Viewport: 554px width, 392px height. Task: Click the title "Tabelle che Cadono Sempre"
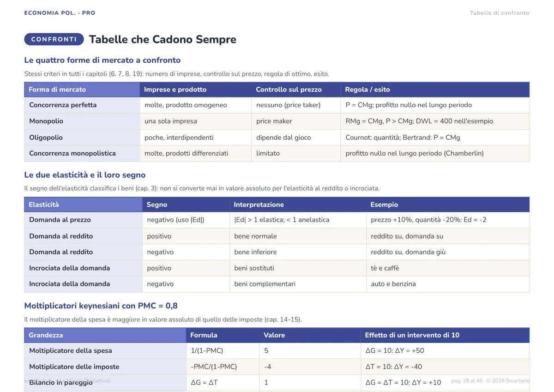tap(163, 39)
